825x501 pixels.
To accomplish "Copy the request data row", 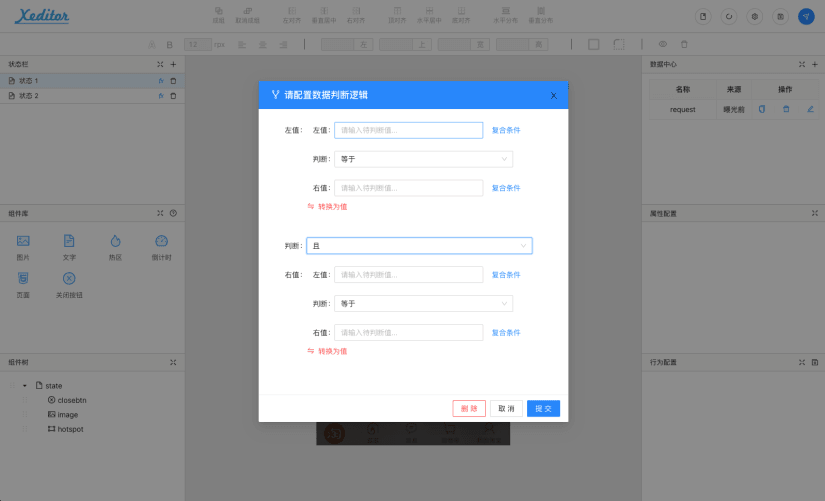I will coord(761,109).
